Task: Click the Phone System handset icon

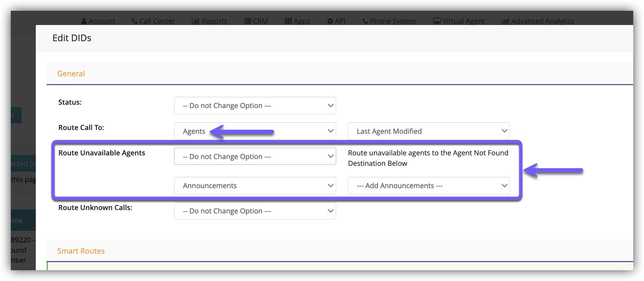Action: pos(365,21)
